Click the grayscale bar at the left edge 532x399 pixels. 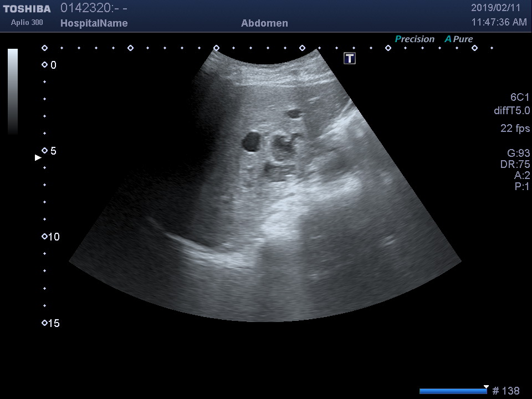click(x=13, y=91)
